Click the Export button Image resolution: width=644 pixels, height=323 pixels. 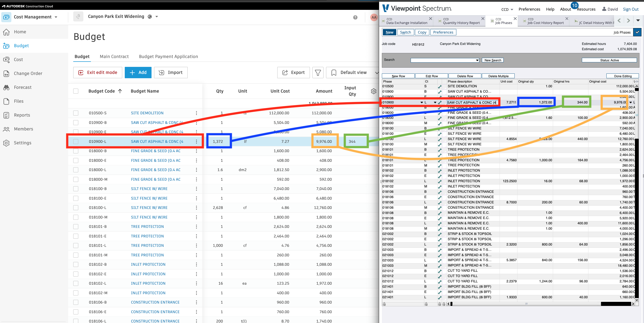[293, 73]
